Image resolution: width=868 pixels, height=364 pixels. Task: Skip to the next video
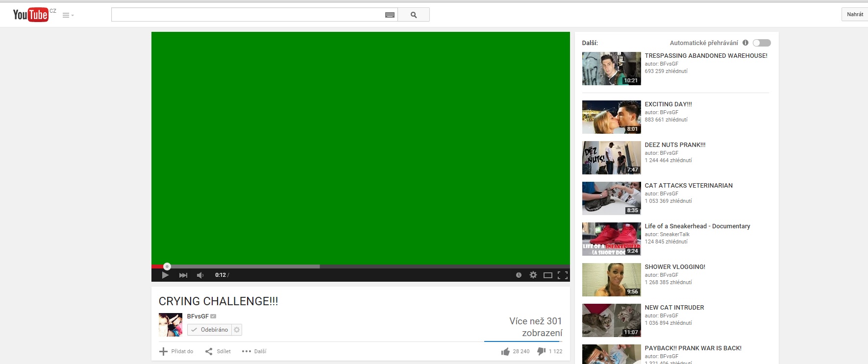point(183,275)
